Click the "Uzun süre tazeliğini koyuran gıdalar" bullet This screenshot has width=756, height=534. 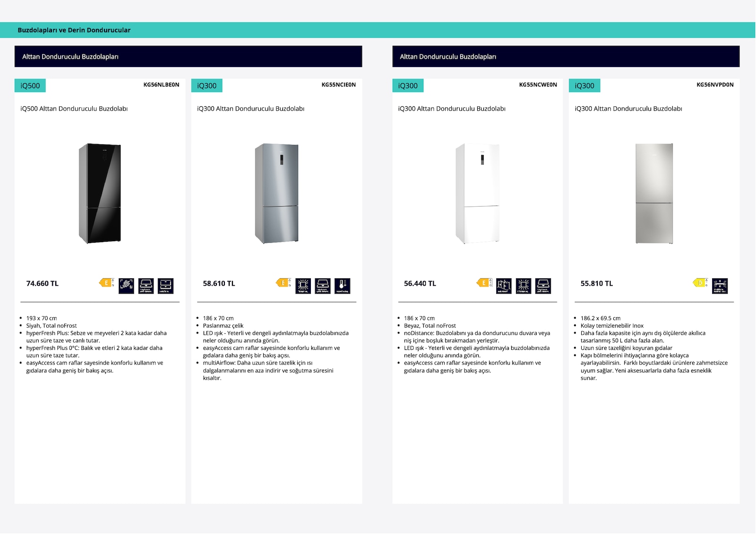point(627,348)
